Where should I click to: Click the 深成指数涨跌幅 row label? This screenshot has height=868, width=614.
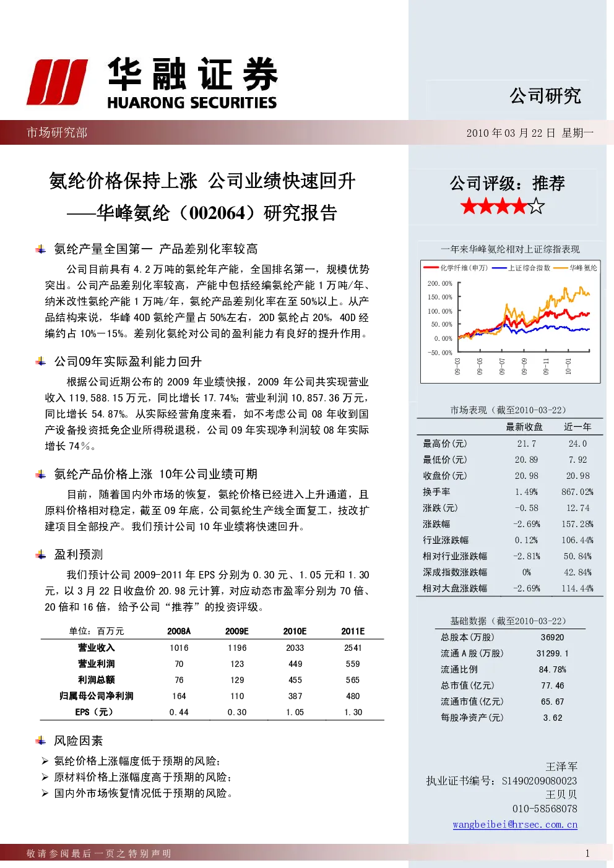tap(455, 572)
